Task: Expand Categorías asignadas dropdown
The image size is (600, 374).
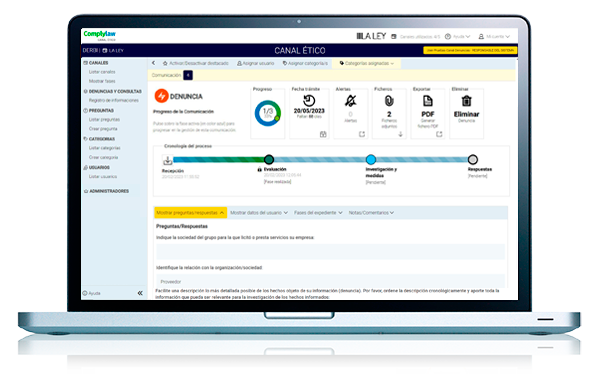Action: click(367, 63)
